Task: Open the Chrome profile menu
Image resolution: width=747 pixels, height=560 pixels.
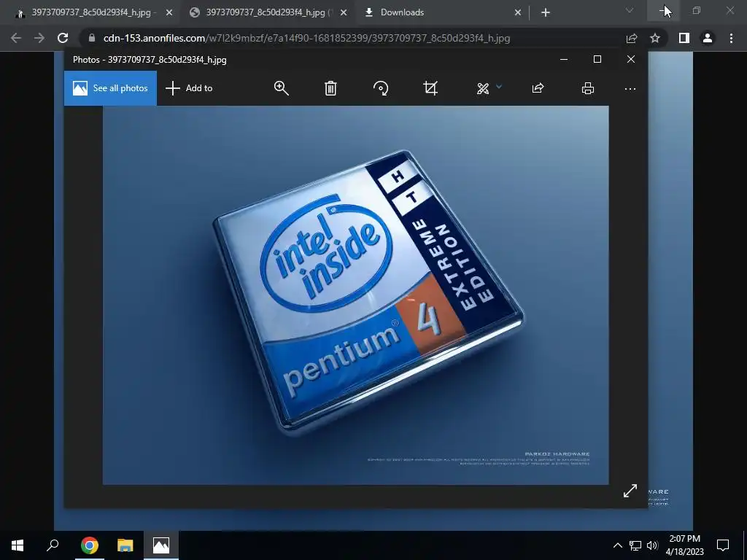Action: 708,38
